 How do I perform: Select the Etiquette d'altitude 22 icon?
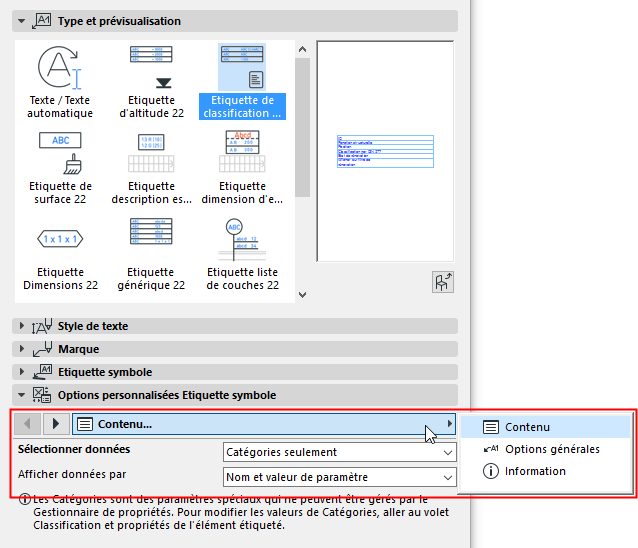[151, 67]
